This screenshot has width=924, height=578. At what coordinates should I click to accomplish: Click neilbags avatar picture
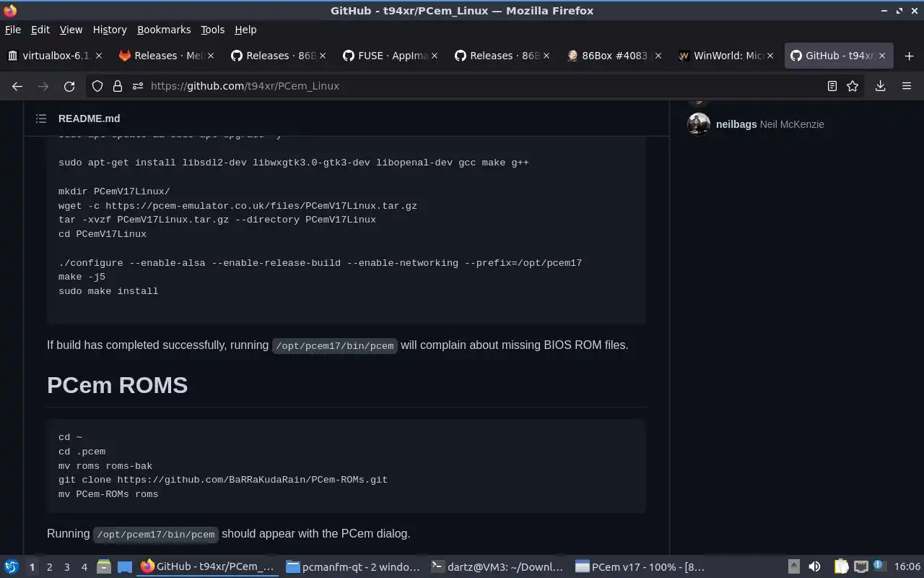coord(699,124)
